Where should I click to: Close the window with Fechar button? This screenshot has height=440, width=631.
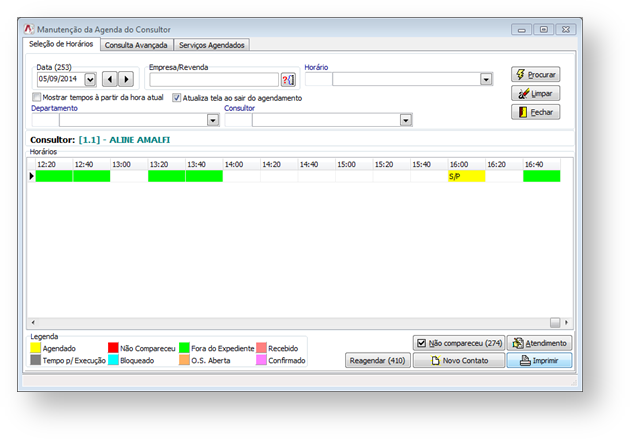pyautogui.click(x=535, y=112)
